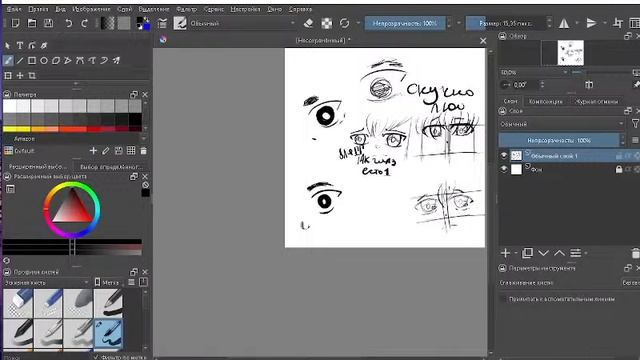Create a new document via toolbar icon
The width and height of the screenshot is (640, 360).
[x=16, y=23]
